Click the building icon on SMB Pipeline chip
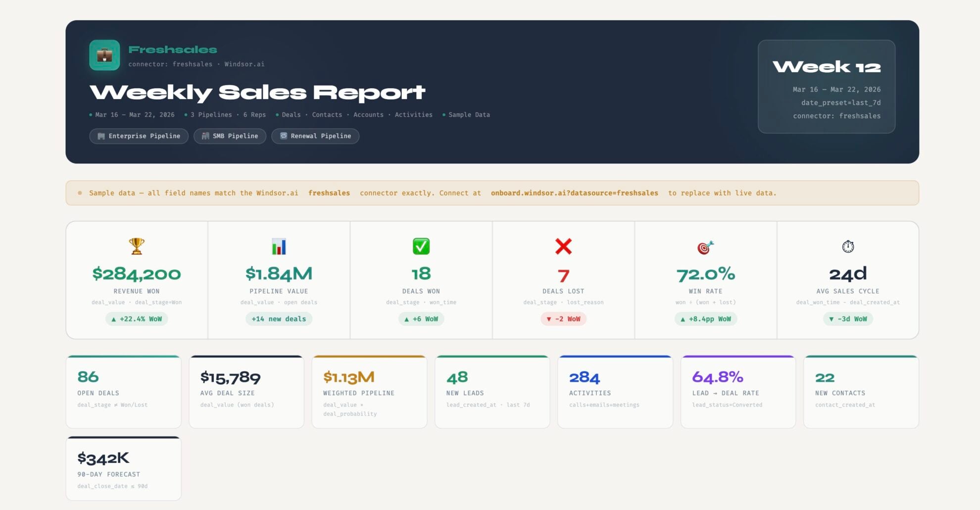 click(x=204, y=136)
